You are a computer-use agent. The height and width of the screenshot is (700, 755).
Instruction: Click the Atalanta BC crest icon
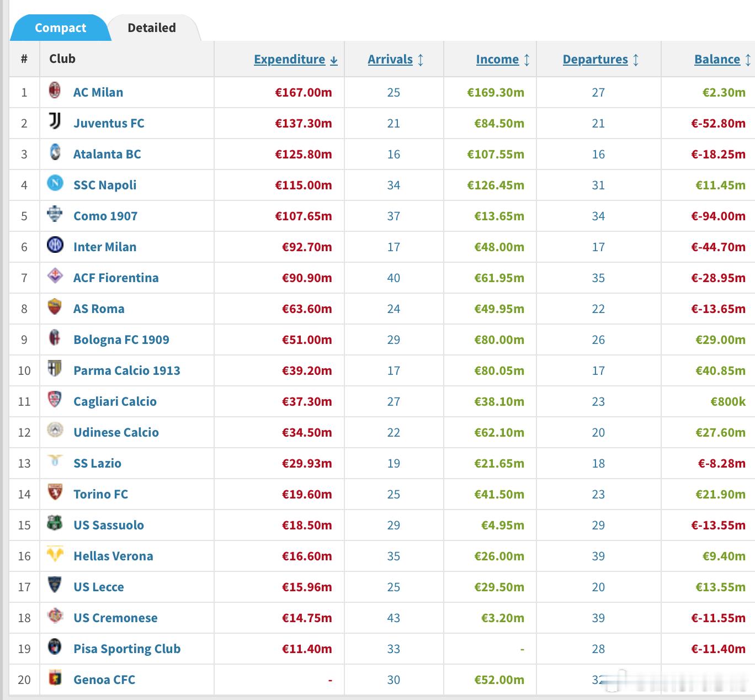[x=55, y=152]
